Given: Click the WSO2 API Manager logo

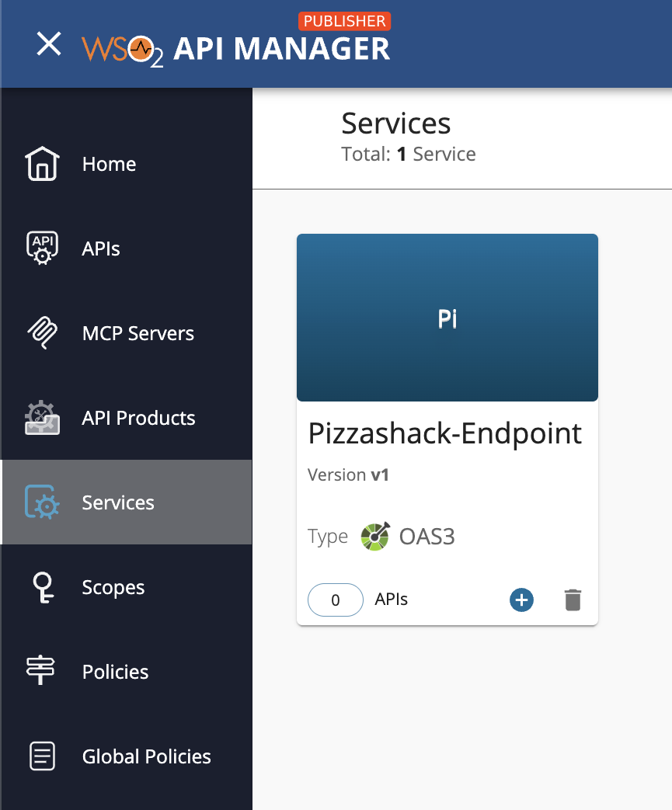Looking at the screenshot, I should [x=236, y=47].
